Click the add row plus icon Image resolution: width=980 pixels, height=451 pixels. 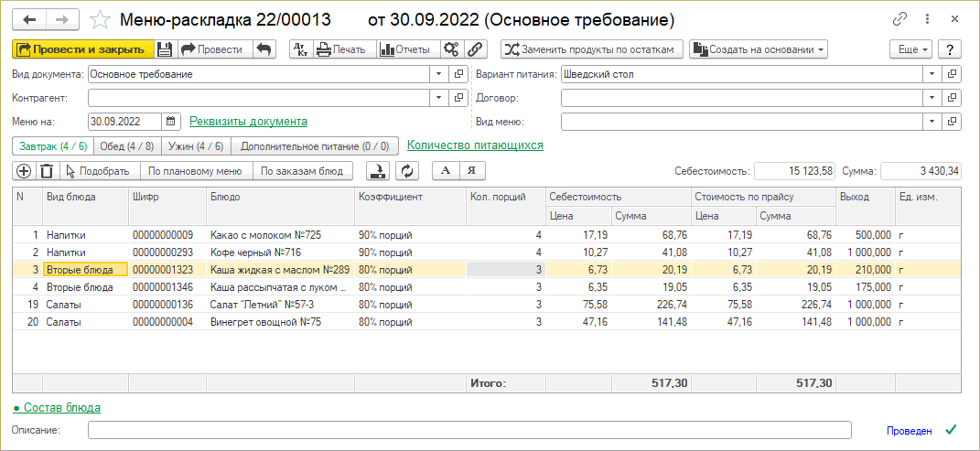24,170
